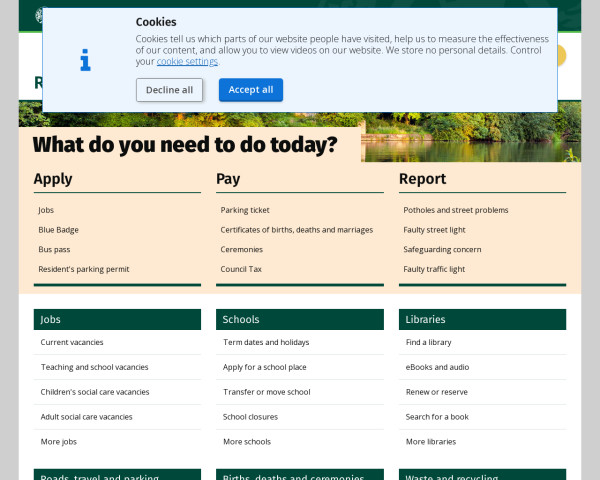Click the riverside banner photo
600x480 pixels.
tap(470, 135)
